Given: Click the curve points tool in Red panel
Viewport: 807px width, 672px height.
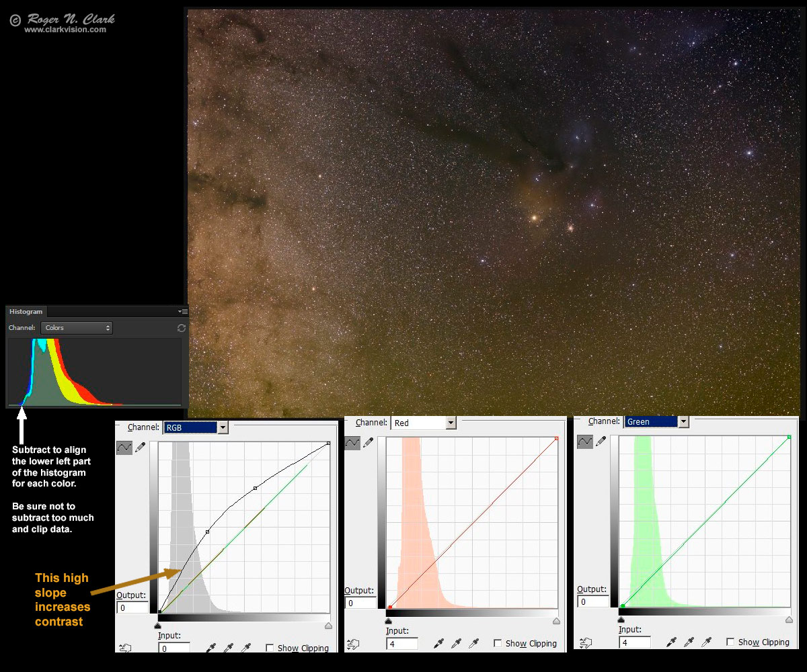Looking at the screenshot, I should pos(352,443).
